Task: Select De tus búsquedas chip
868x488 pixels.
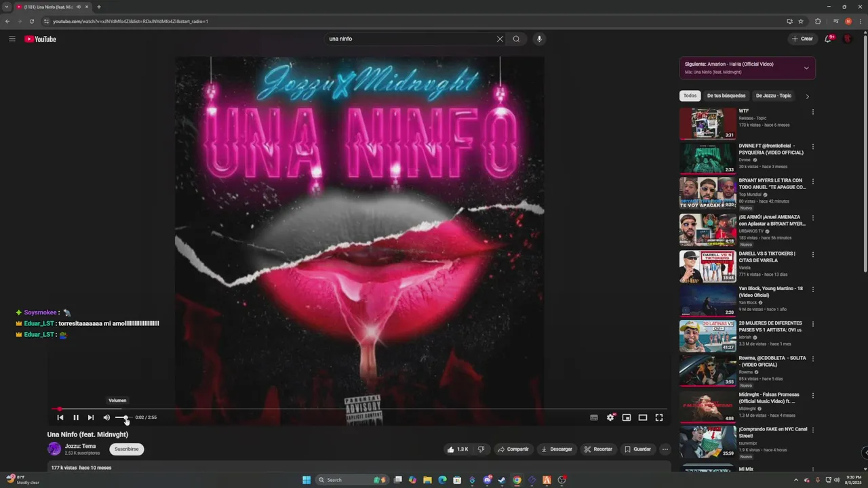Action: point(726,96)
